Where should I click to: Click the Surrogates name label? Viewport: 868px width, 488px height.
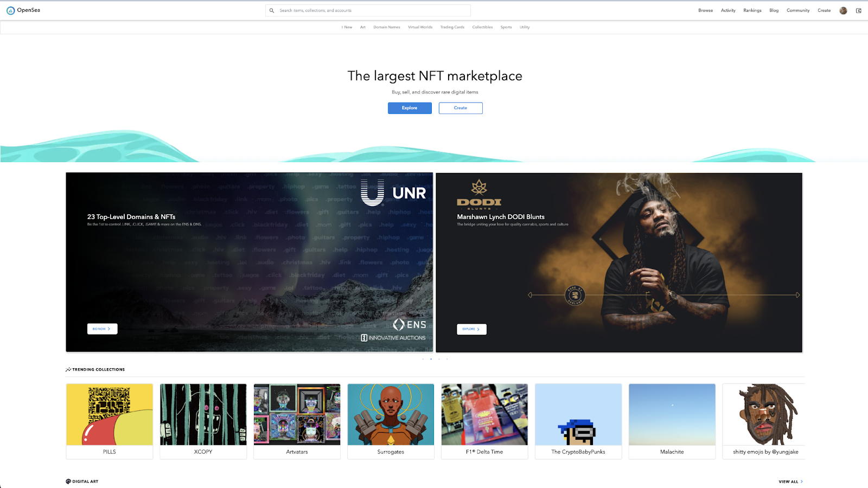[x=391, y=452]
